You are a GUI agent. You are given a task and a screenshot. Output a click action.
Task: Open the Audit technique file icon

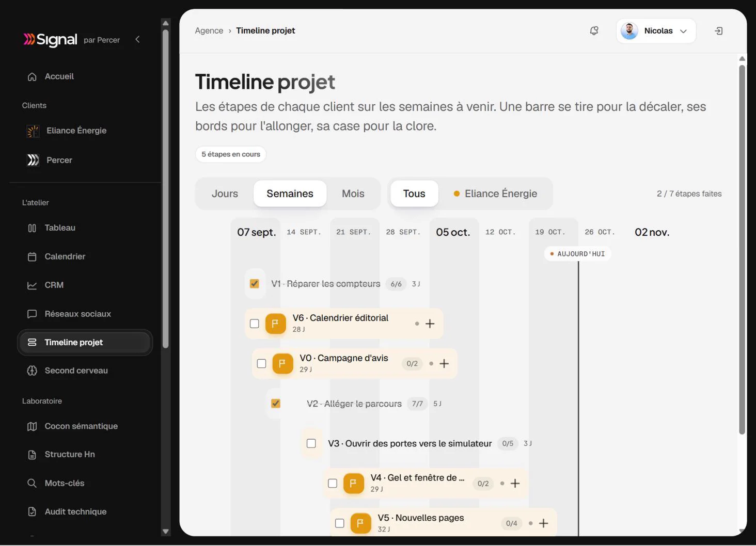(32, 511)
